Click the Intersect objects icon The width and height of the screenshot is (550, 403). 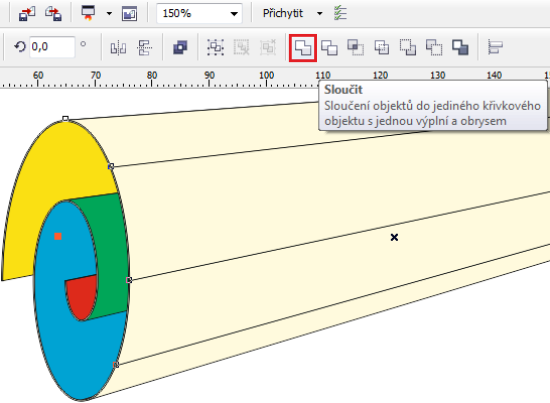pyautogui.click(x=355, y=47)
